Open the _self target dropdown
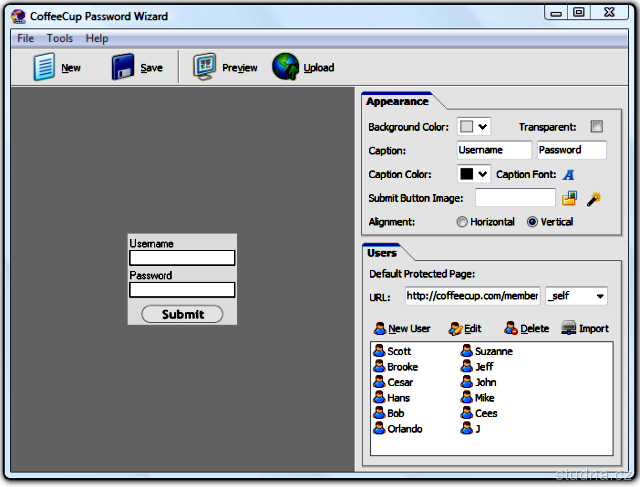The width and height of the screenshot is (640, 487). (599, 296)
